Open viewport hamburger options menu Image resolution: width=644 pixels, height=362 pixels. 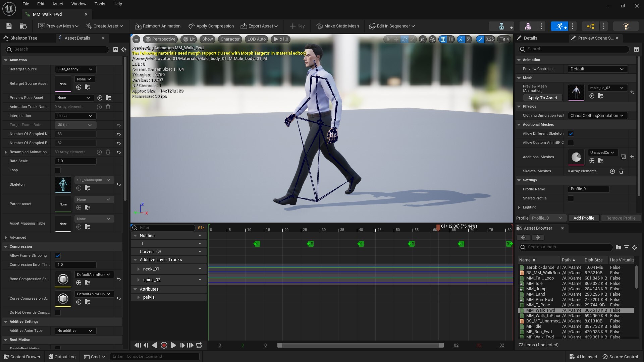tap(136, 39)
